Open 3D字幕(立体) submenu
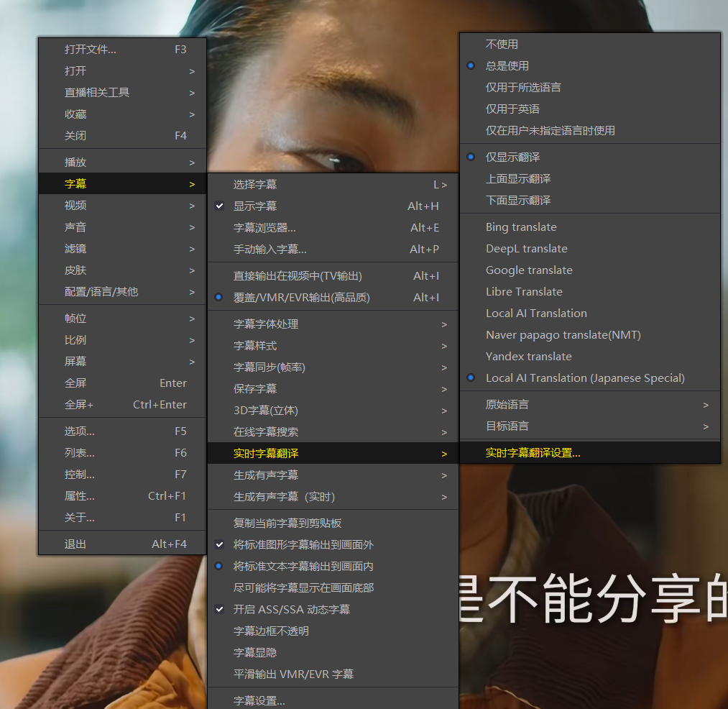The height and width of the screenshot is (709, 728). [333, 411]
